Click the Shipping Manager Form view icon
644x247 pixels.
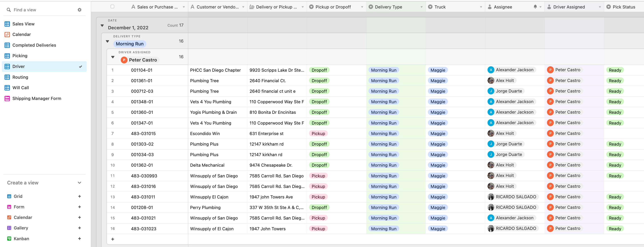[x=7, y=98]
